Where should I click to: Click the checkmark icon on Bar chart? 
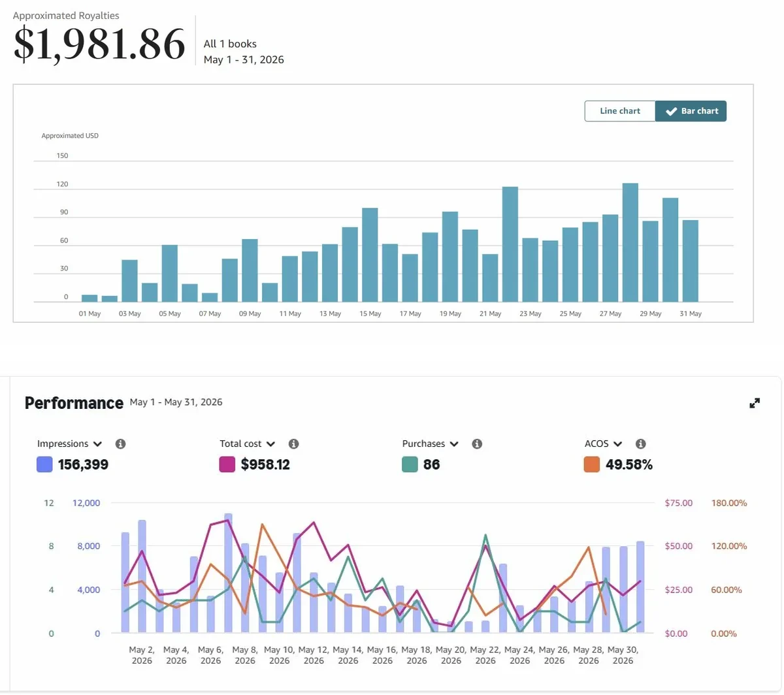coord(671,111)
